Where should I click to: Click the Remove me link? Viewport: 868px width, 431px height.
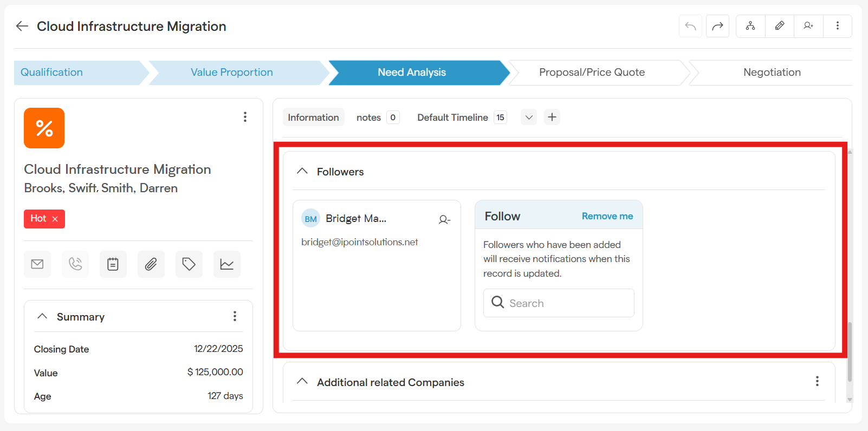[x=607, y=216]
